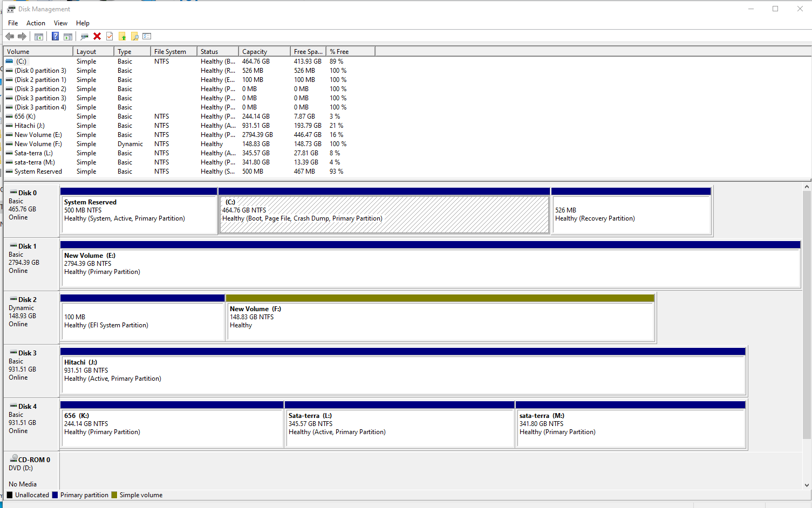
Task: Select the 526 MB Recovery Partition block
Action: [x=631, y=211]
